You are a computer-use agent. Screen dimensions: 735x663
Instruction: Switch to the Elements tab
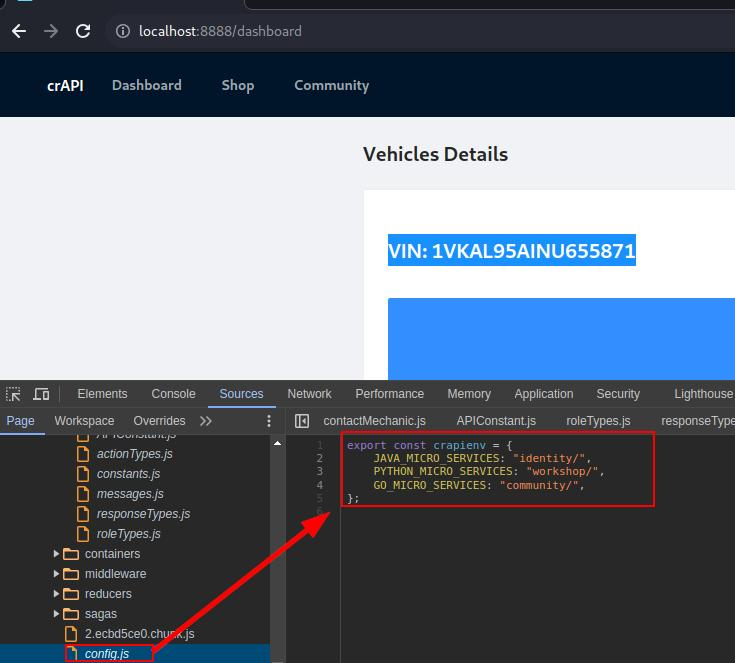[x=102, y=394]
